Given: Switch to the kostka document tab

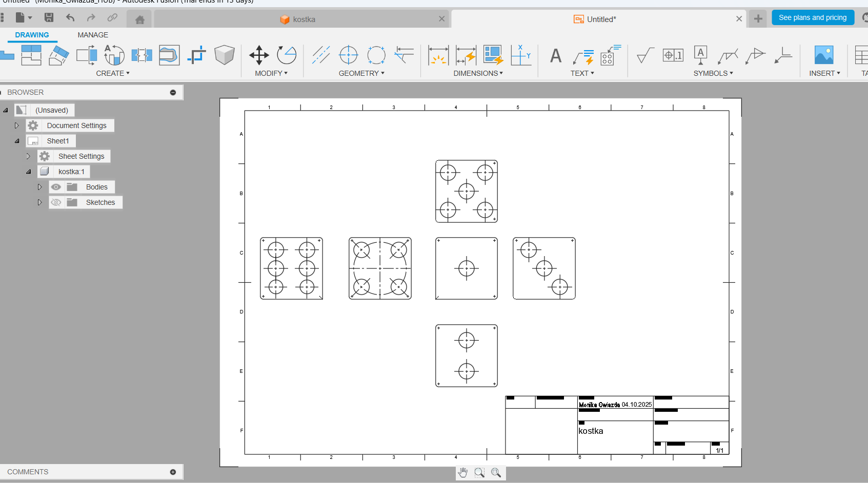Looking at the screenshot, I should point(304,19).
